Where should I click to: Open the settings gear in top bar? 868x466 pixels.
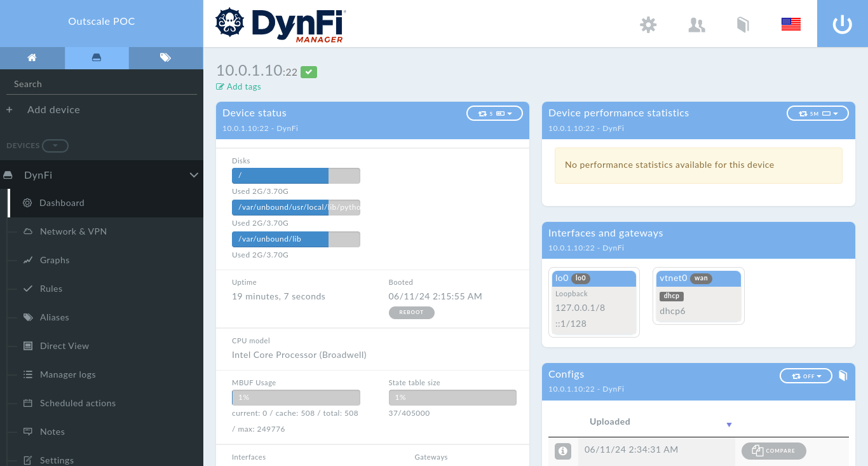pyautogui.click(x=648, y=25)
